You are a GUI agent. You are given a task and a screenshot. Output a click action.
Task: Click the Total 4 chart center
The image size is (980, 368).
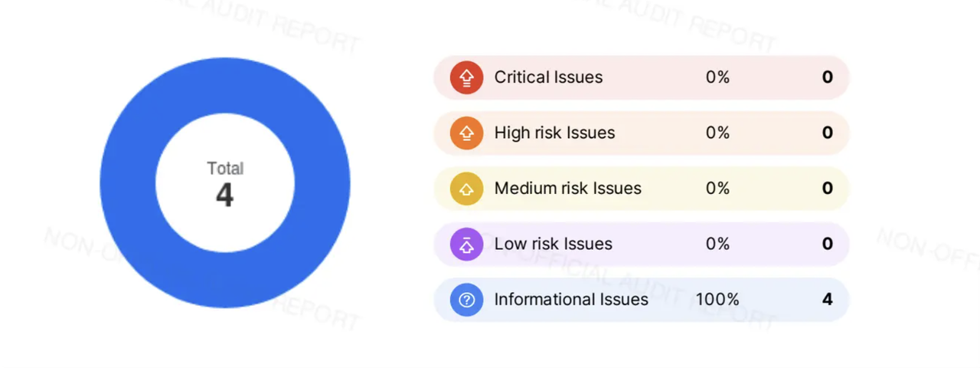(x=225, y=184)
